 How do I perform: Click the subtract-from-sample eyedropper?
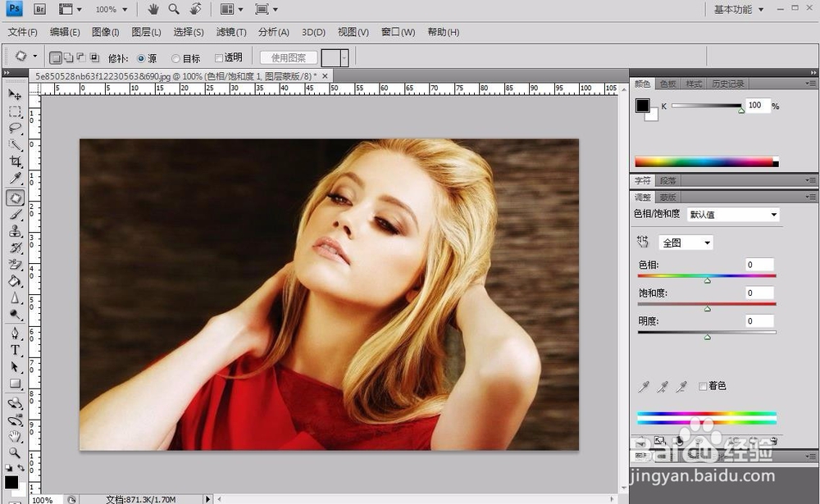coord(681,386)
